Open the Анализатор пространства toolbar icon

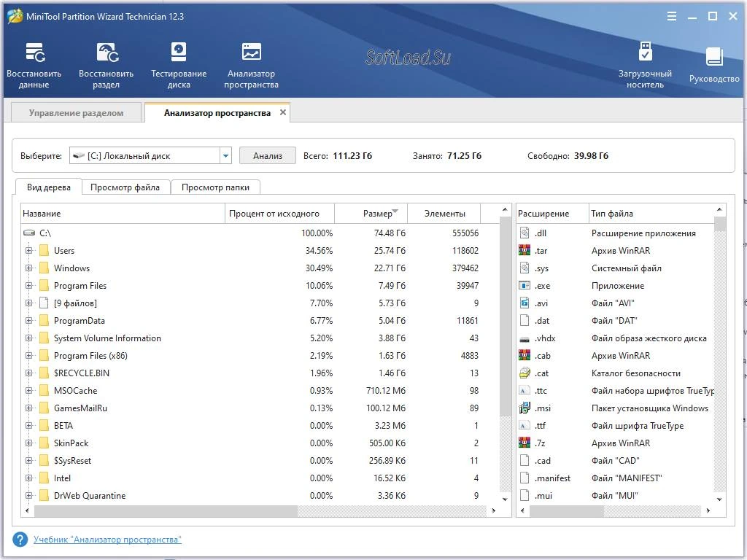coord(251,65)
